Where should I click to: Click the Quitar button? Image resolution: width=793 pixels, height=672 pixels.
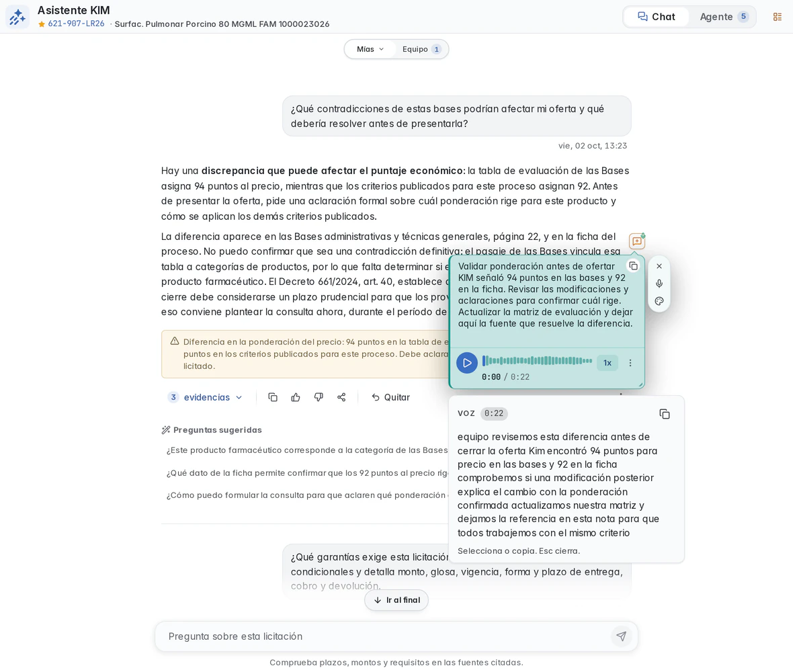[x=390, y=397]
